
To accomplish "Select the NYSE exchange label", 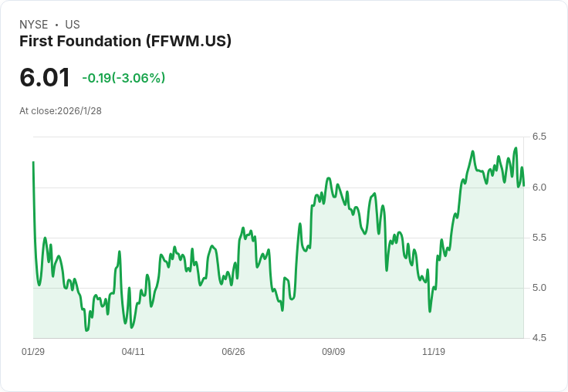I will pos(34,25).
